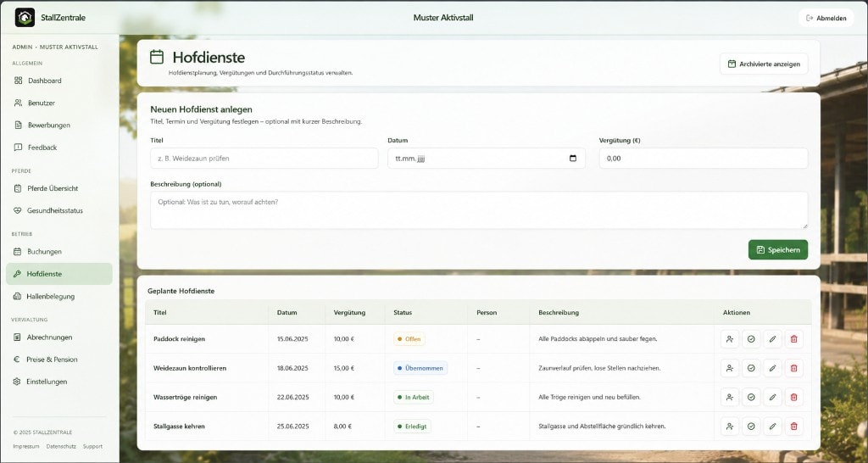Delete the Weidezaun kontrollieren entry
This screenshot has width=868, height=463.
[793, 368]
